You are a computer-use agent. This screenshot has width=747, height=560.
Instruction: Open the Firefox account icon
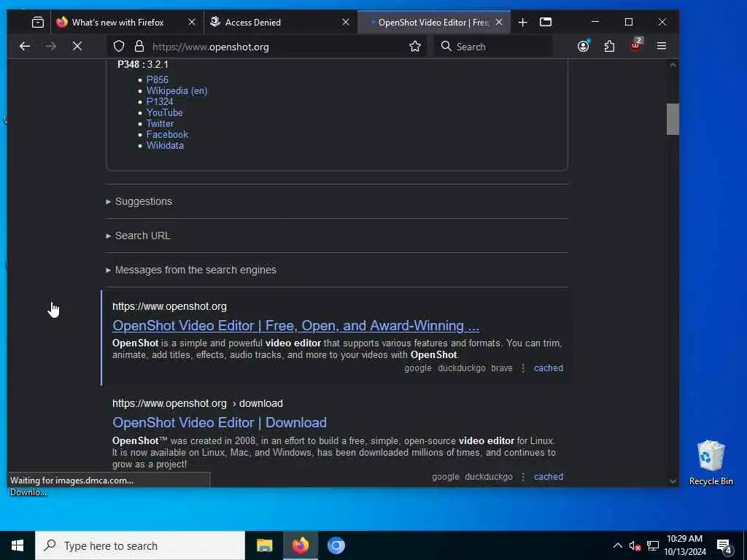(x=584, y=46)
